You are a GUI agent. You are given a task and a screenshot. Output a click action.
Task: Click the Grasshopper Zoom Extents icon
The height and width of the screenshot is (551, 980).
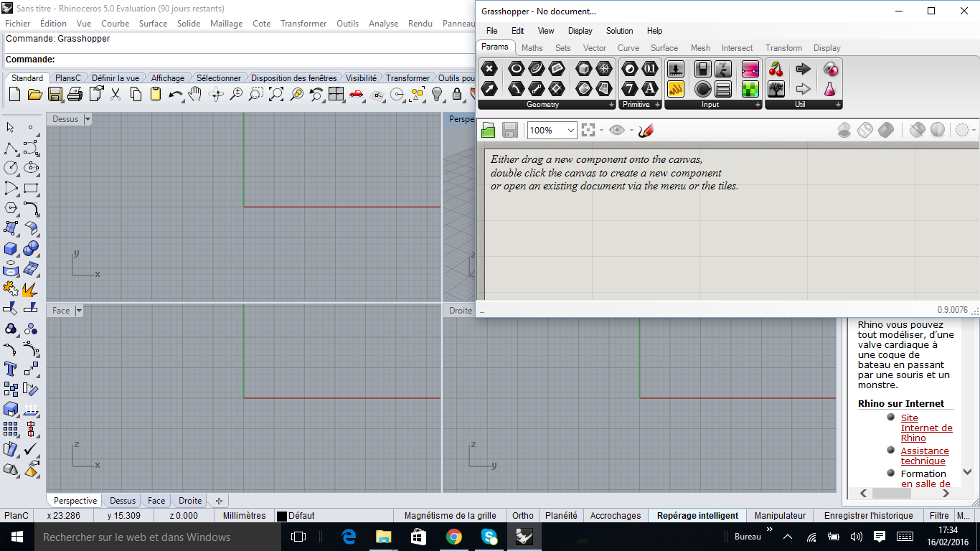pos(588,130)
